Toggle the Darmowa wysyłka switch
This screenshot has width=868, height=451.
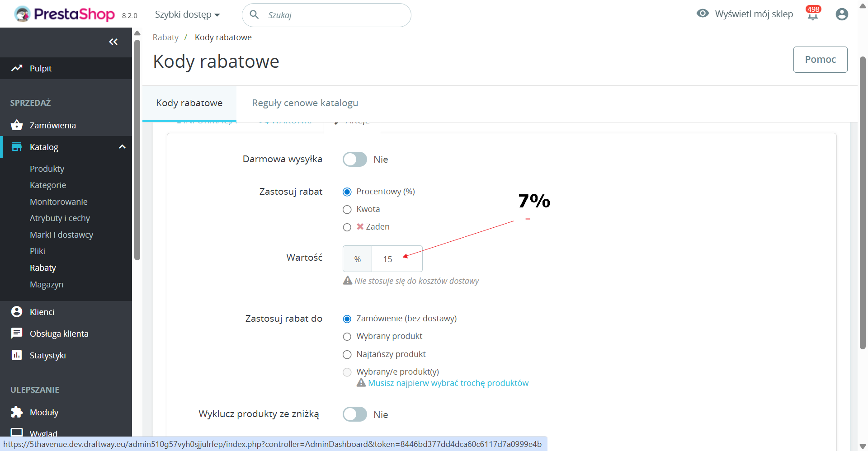[x=355, y=159]
